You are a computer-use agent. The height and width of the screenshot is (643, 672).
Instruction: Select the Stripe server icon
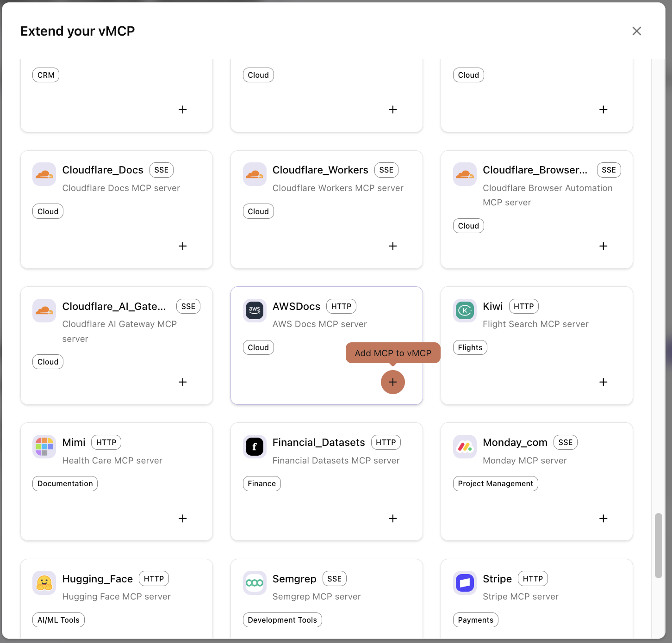pos(464,583)
